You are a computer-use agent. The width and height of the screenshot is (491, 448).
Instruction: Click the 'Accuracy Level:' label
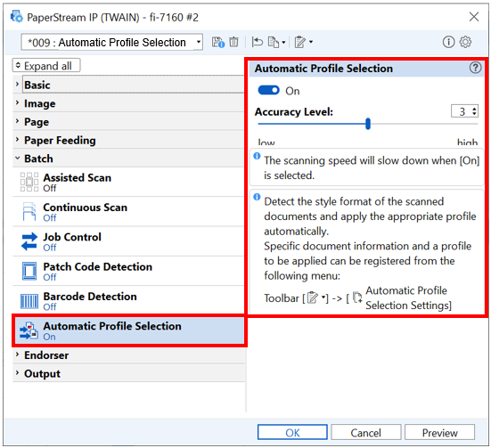(x=294, y=111)
